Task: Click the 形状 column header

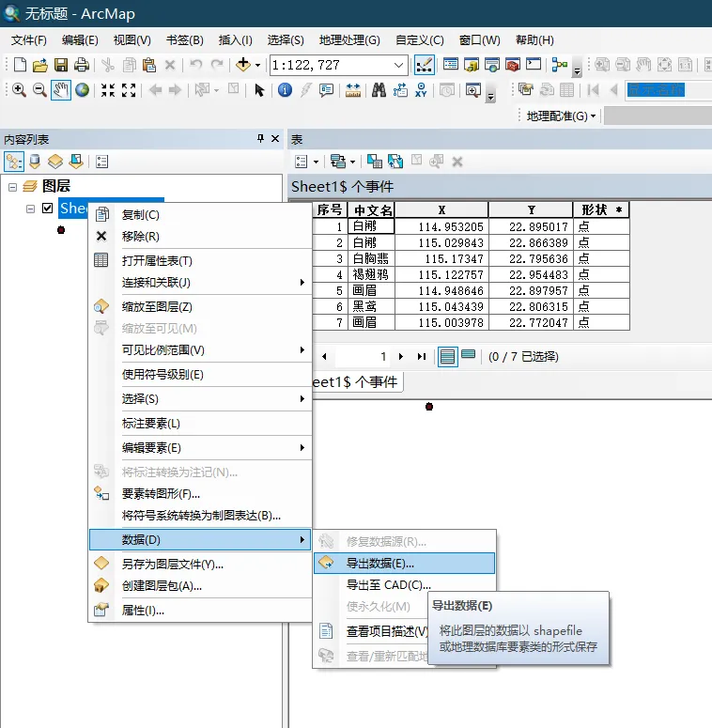Action: (x=601, y=209)
